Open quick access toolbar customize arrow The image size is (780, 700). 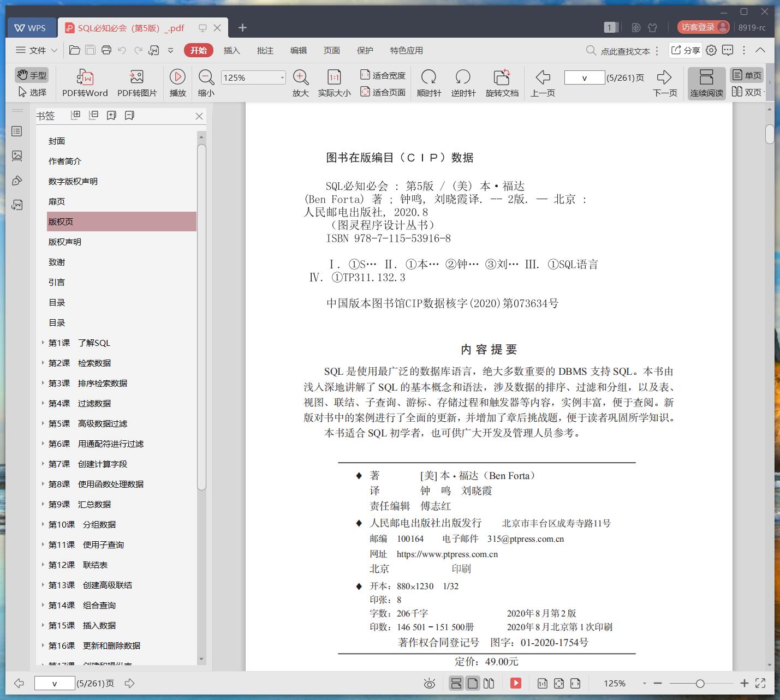[170, 50]
